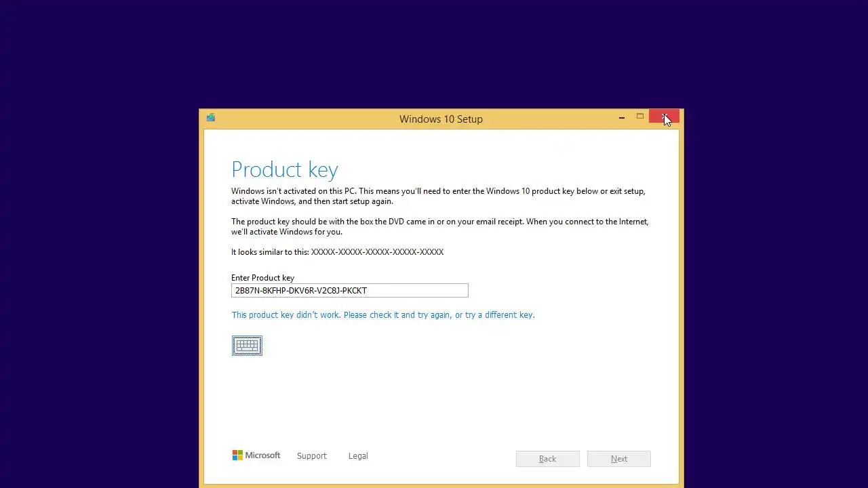This screenshot has height=488, width=868.
Task: Click the Back button
Action: 548,459
